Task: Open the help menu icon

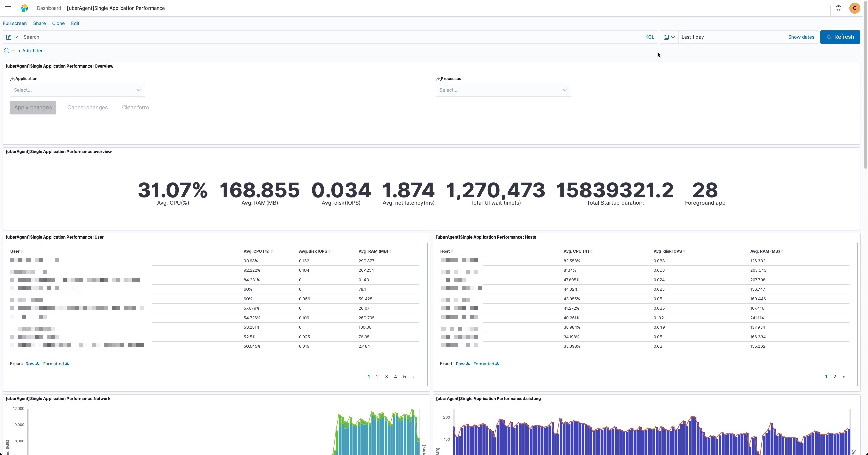Action: pos(839,8)
